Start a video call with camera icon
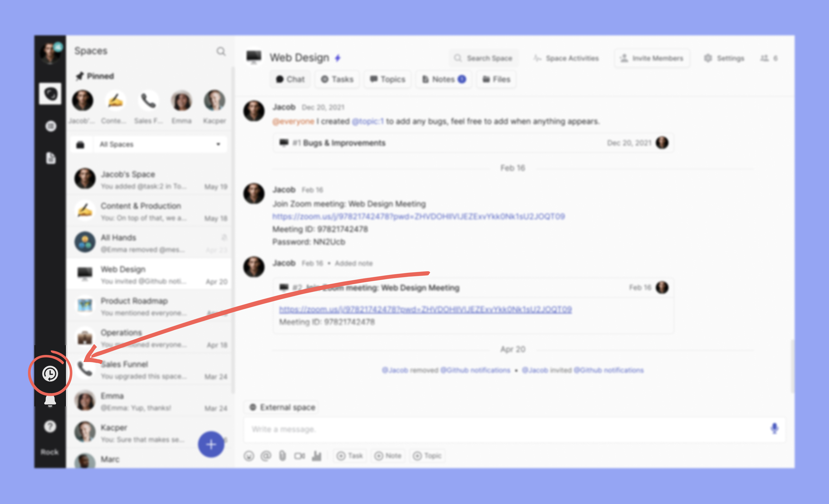The image size is (829, 504). coord(299,456)
